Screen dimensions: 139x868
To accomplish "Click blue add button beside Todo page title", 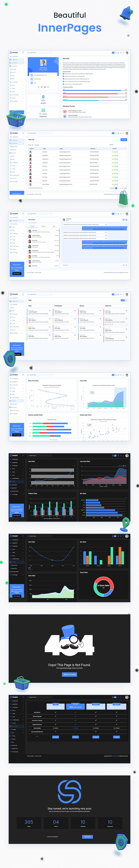I will pos(123,300).
